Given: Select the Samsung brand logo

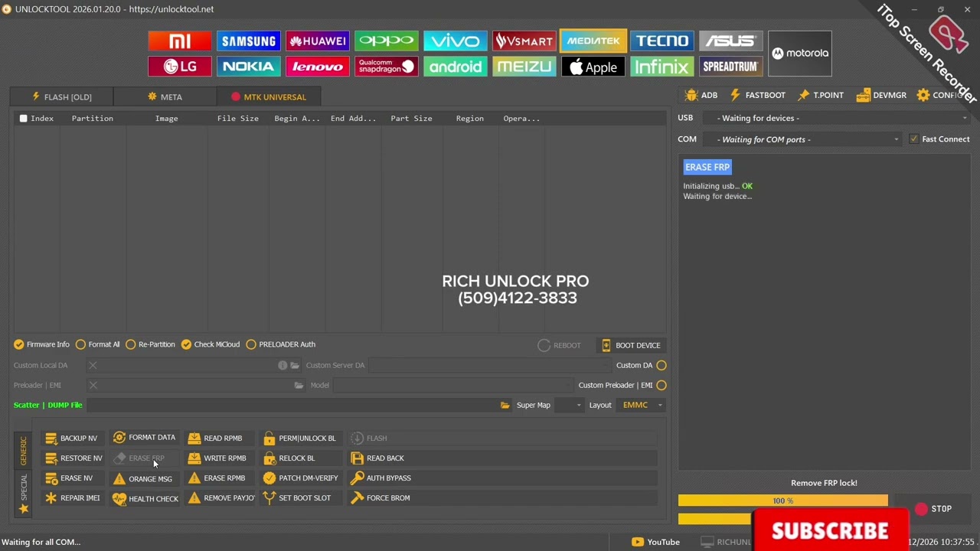Looking at the screenshot, I should pos(248,41).
